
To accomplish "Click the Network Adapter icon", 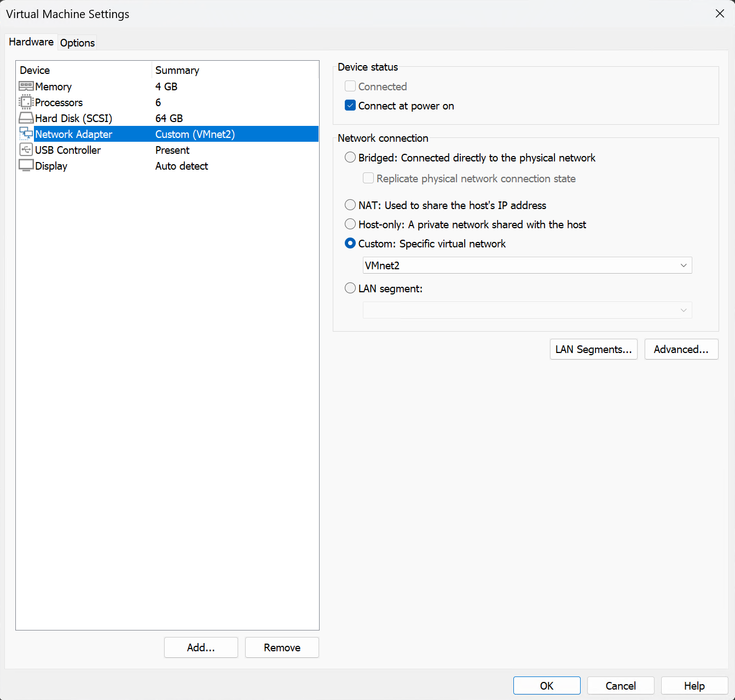I will coord(26,134).
